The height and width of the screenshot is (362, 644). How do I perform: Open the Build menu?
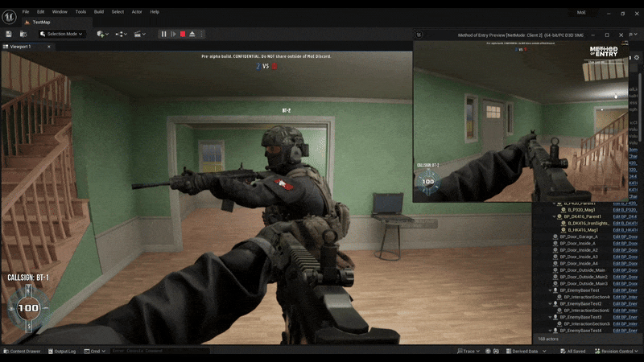[99, 12]
